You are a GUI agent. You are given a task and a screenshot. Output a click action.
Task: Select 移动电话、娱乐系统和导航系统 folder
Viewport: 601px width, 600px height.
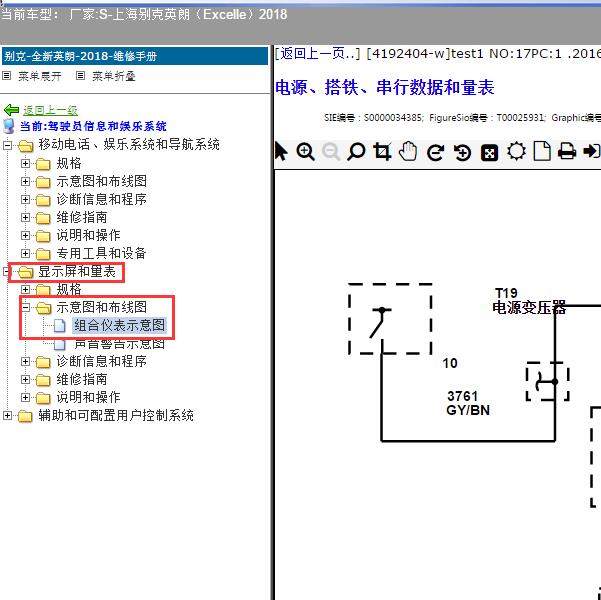point(129,145)
